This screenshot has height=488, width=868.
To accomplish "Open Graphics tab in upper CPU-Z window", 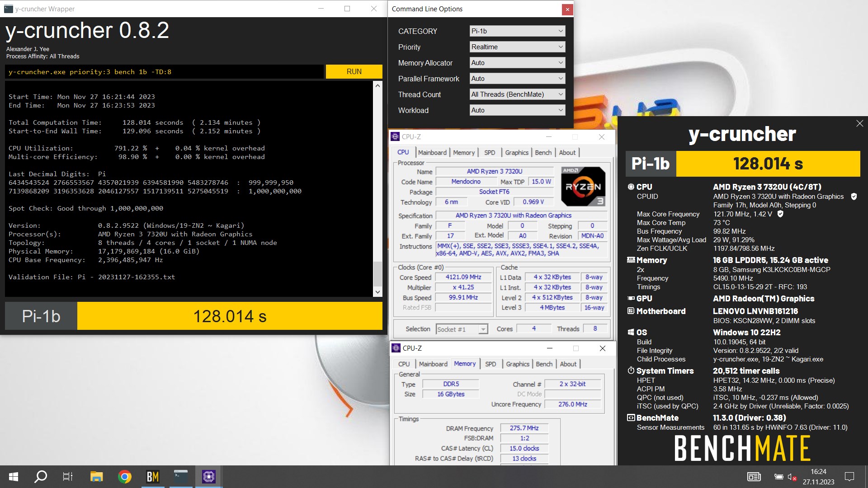I will coord(517,153).
